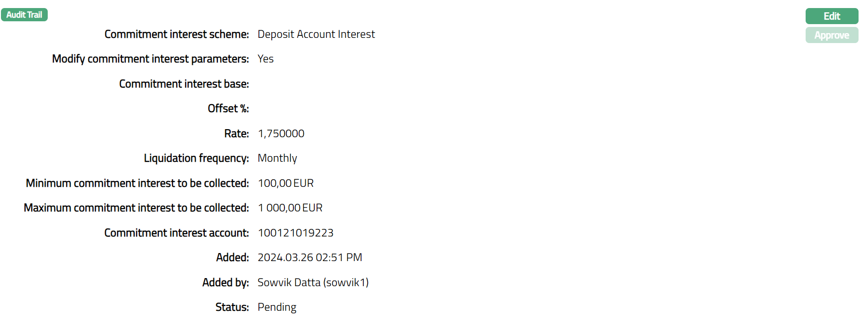The width and height of the screenshot is (868, 315).
Task: Click the Liquidation frequency label
Action: [x=196, y=158]
